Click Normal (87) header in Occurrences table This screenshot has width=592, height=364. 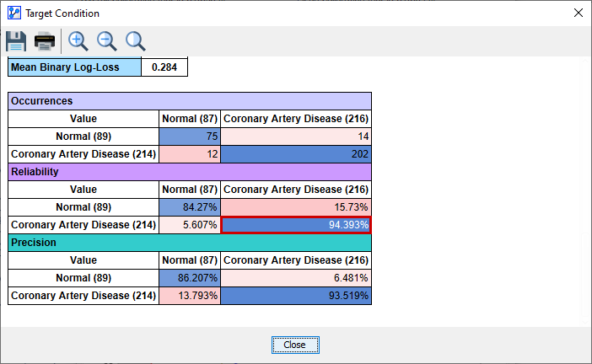tap(190, 119)
